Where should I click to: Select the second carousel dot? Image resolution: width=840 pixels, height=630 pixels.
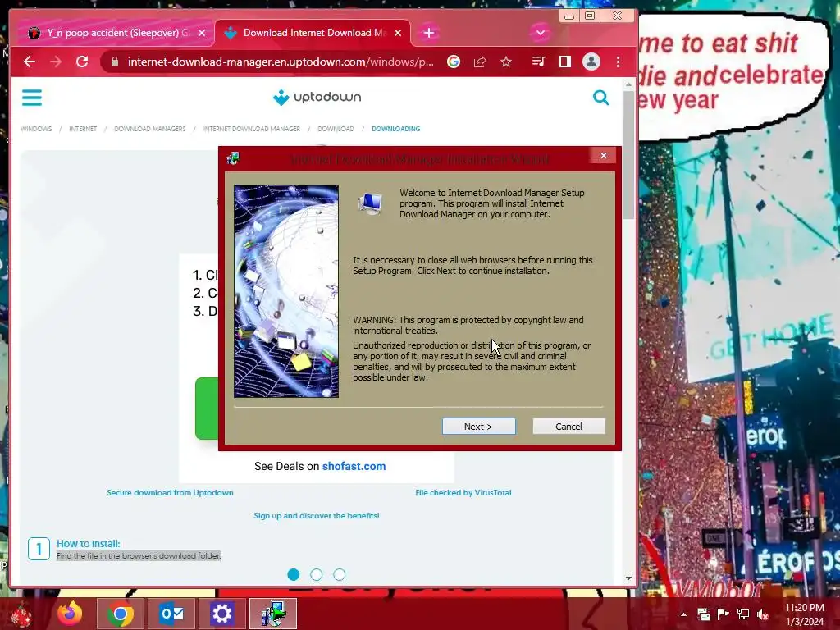pos(317,575)
